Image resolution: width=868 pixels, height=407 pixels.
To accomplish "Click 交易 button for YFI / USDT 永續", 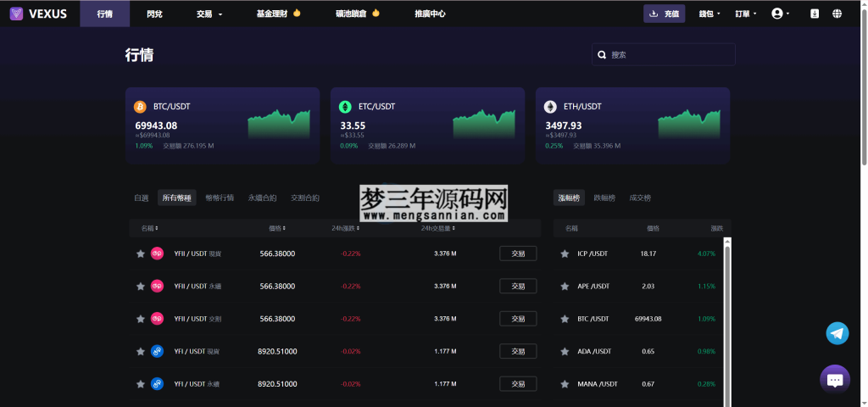I will pyautogui.click(x=518, y=384).
